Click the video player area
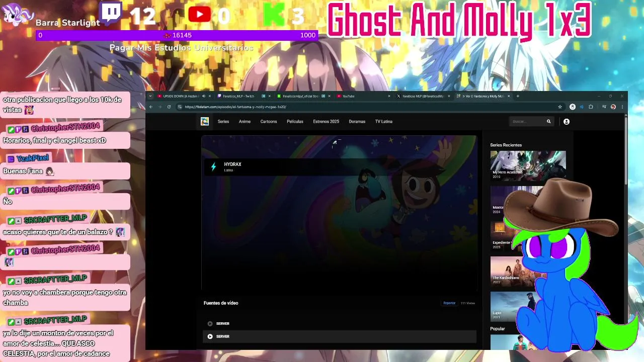 (x=339, y=213)
